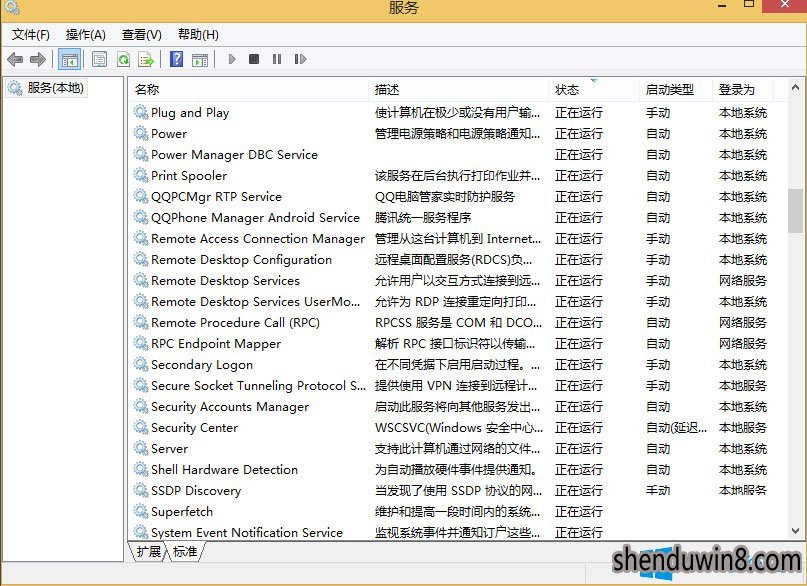Click 自动(延迟... startup type of Security Center
Image resolution: width=807 pixels, height=586 pixels.
click(x=676, y=428)
